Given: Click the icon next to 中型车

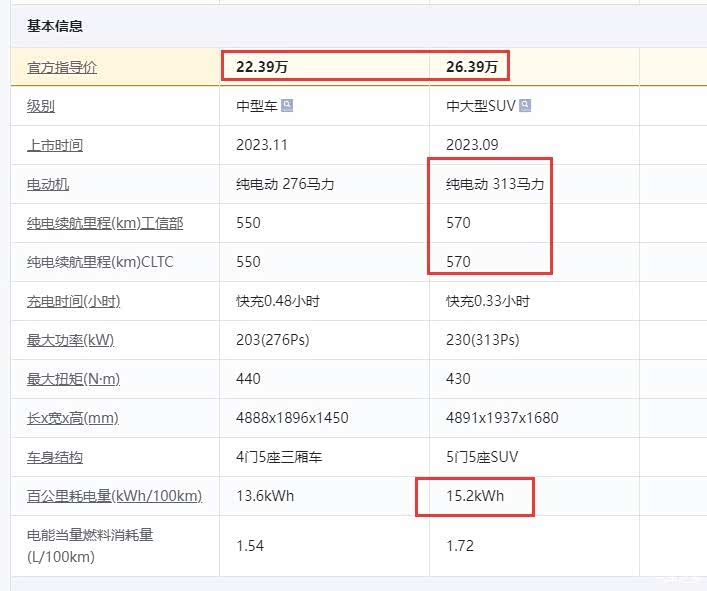Looking at the screenshot, I should pos(287,106).
